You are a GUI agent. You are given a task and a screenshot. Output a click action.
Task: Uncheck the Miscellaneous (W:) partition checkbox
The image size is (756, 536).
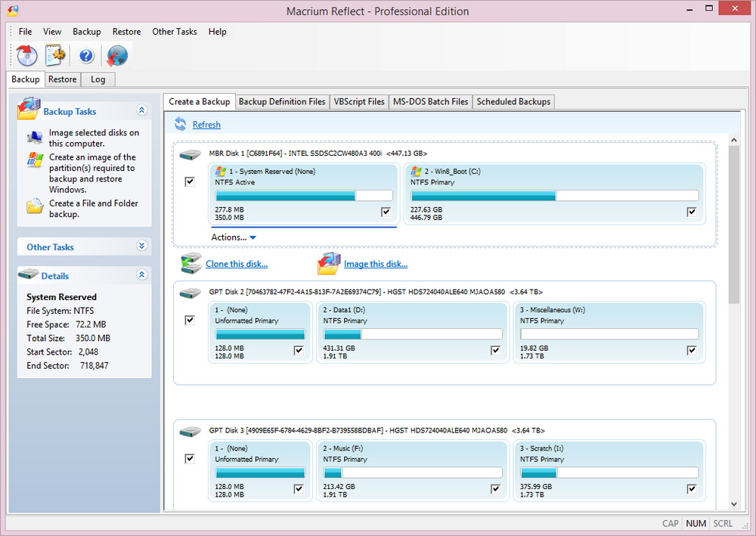pos(692,351)
